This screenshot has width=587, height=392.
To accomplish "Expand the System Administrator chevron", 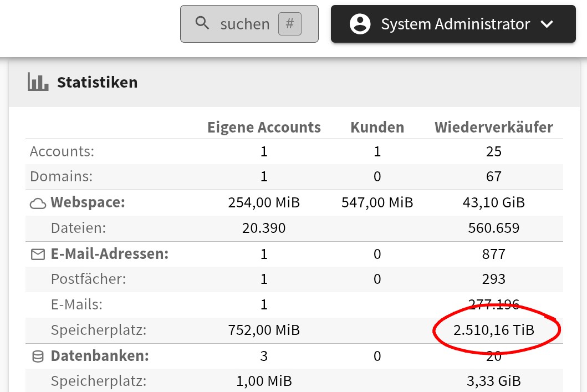I will (x=547, y=24).
